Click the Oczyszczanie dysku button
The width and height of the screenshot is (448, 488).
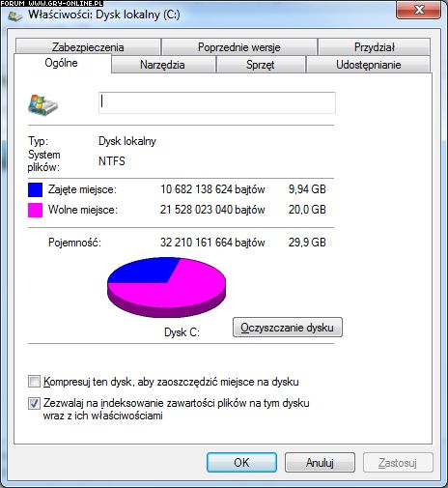point(288,328)
